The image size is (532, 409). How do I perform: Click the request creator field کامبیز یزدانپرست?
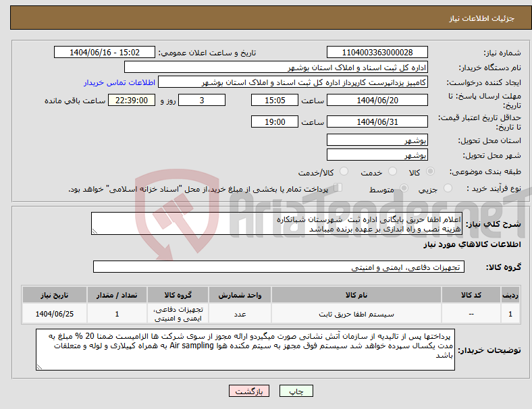(293, 82)
